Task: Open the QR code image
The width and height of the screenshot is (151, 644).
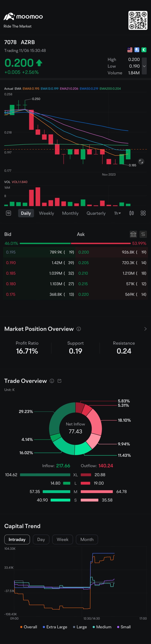Action: point(138,20)
